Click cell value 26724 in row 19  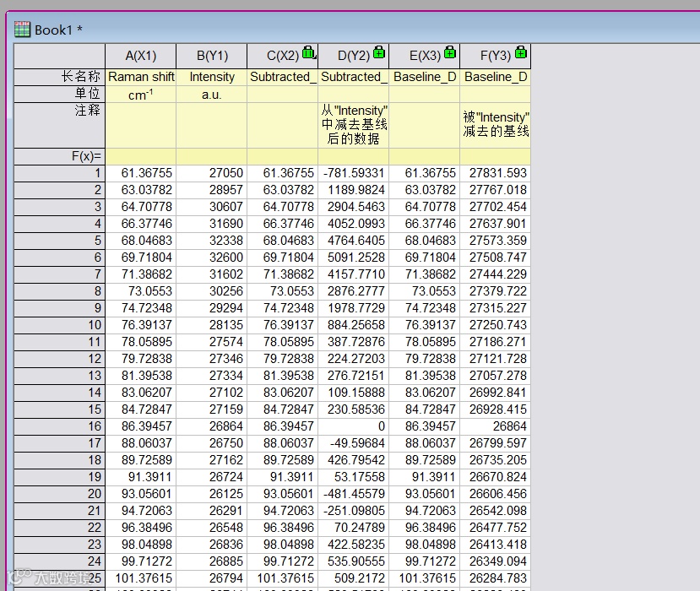point(212,477)
